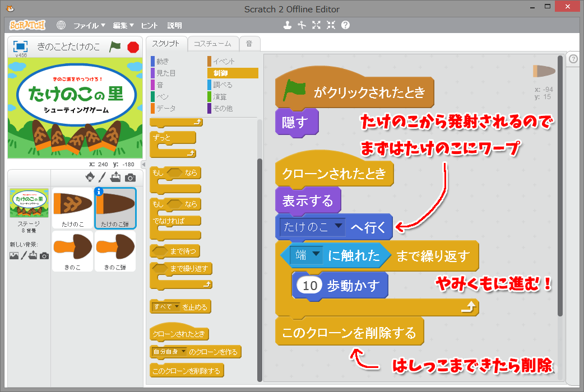
Task: Select the きのこ sprite thumbnail
Action: tap(73, 251)
